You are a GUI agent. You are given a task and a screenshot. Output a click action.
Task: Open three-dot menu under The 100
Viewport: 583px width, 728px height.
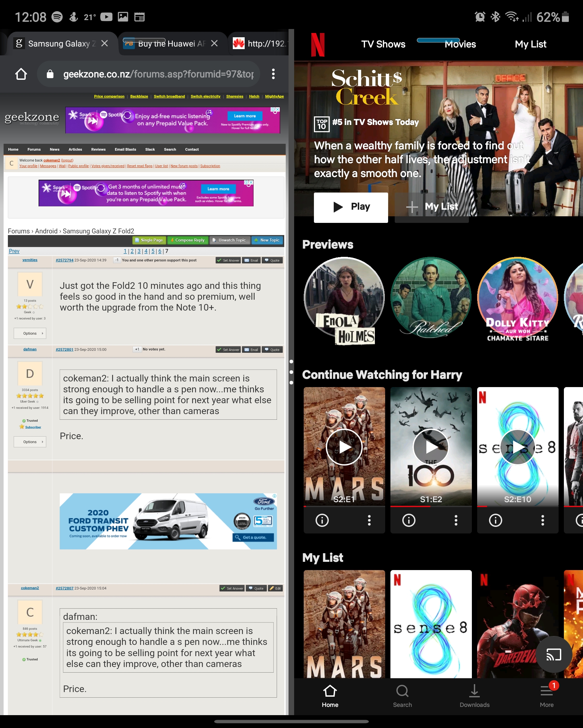[456, 520]
